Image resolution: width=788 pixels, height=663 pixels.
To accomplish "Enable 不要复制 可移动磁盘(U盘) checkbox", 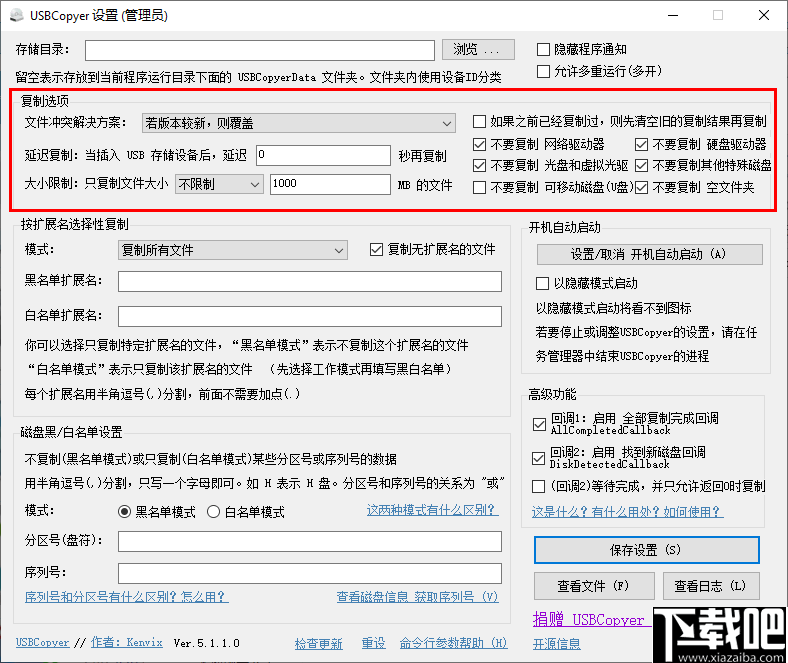I will pos(480,187).
